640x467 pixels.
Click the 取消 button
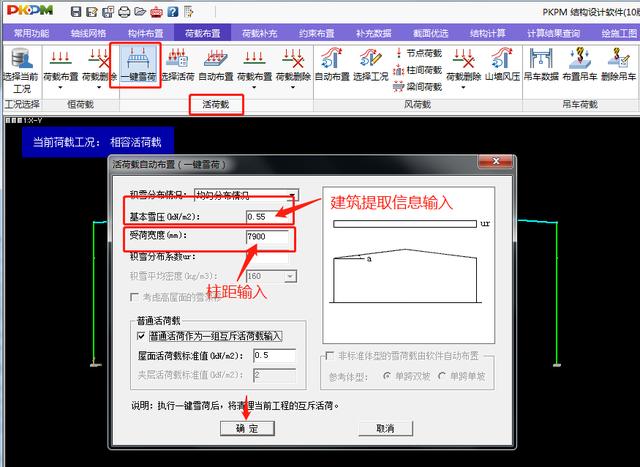click(385, 429)
